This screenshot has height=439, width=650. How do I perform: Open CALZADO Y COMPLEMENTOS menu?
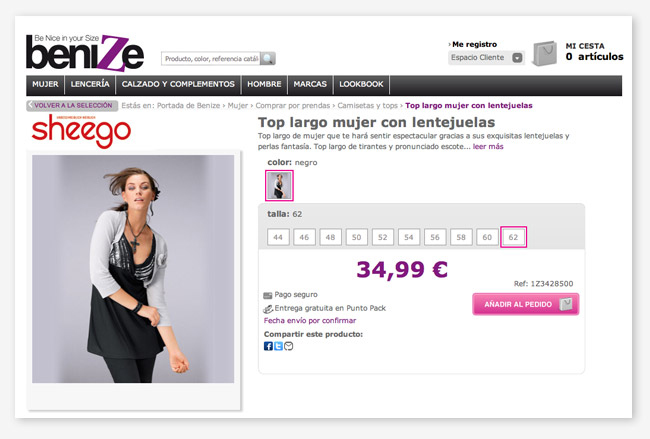point(178,84)
